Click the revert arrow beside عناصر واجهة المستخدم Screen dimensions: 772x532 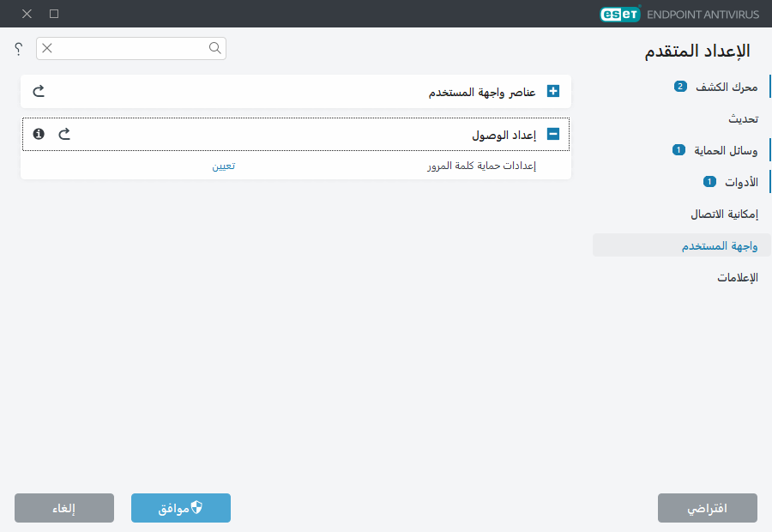(38, 90)
